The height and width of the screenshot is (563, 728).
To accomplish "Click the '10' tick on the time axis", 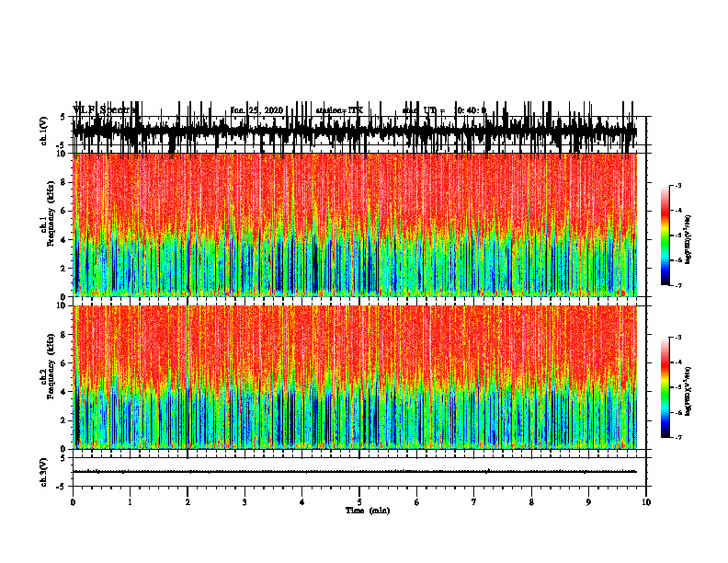I will coord(646,502).
